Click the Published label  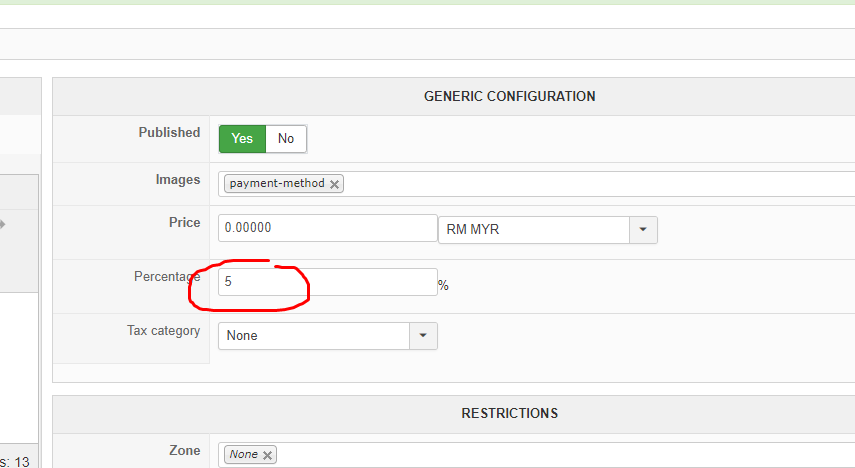(169, 132)
